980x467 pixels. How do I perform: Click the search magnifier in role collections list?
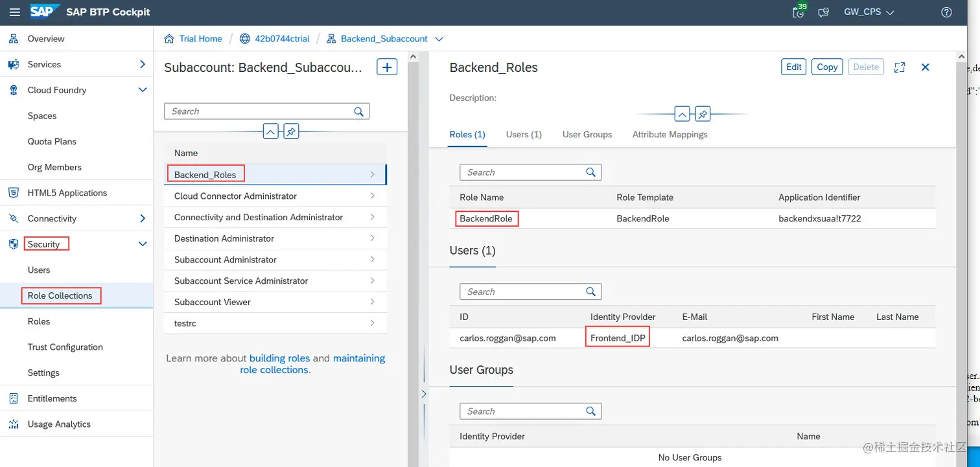click(x=358, y=111)
